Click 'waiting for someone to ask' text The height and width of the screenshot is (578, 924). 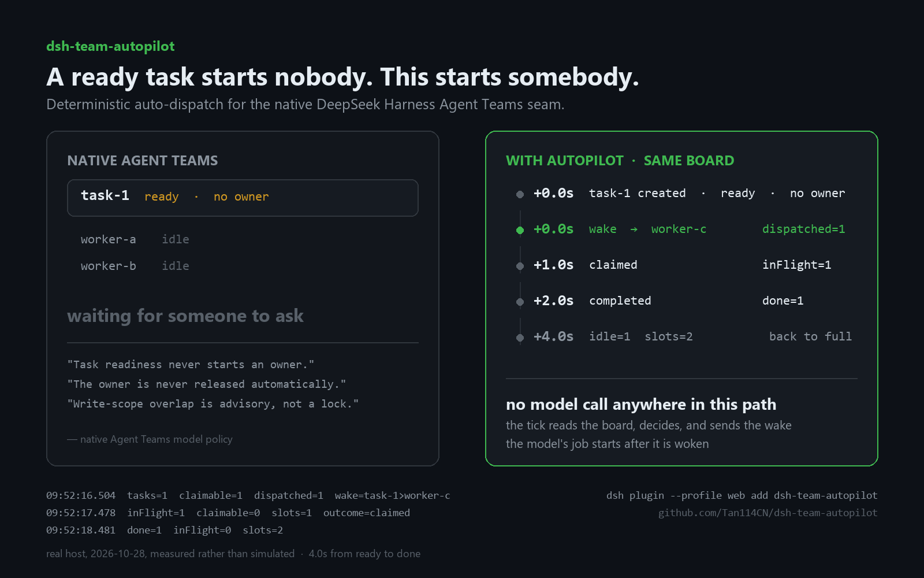coord(185,316)
